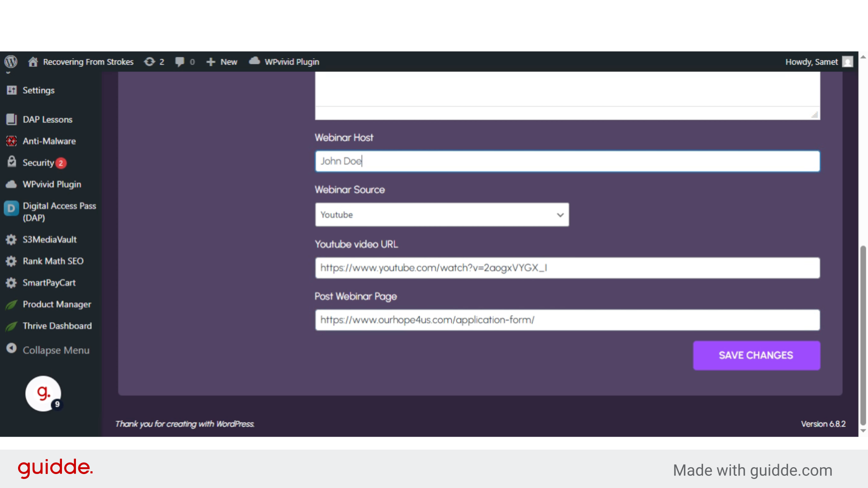Click the DAP Lessons book icon
This screenshot has width=868, height=488.
12,120
